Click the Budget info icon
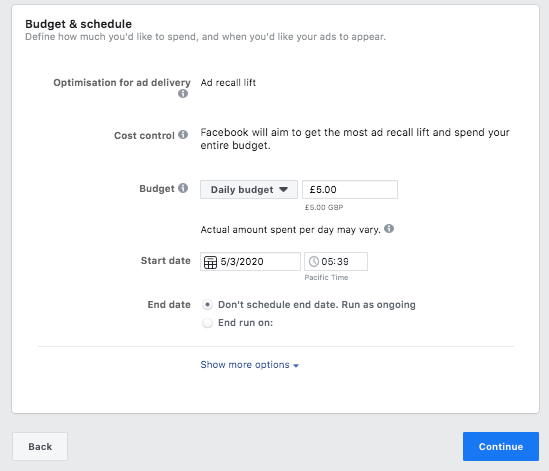The height and width of the screenshot is (471, 549). (x=183, y=188)
